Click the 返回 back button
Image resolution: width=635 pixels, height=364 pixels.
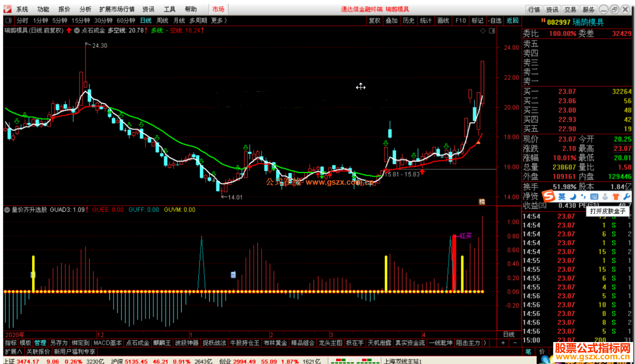(513, 21)
